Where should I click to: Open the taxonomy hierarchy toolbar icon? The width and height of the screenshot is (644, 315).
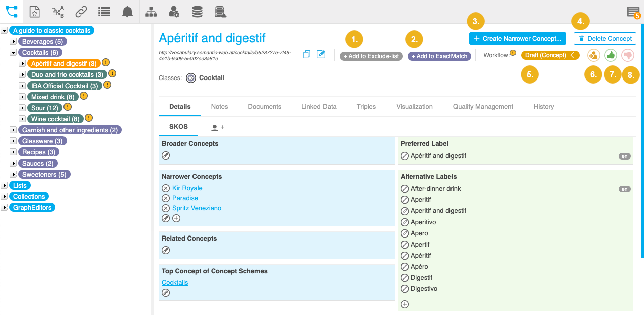click(x=151, y=11)
